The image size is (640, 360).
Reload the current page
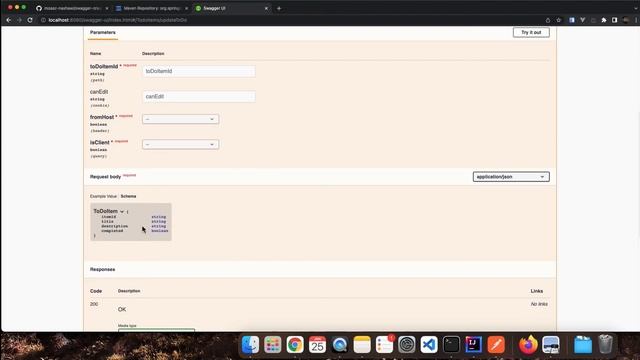coord(30,20)
